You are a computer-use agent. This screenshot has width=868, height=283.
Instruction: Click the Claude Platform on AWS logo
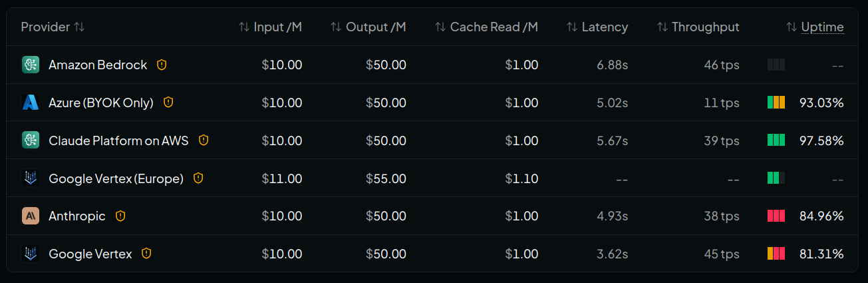pos(31,141)
